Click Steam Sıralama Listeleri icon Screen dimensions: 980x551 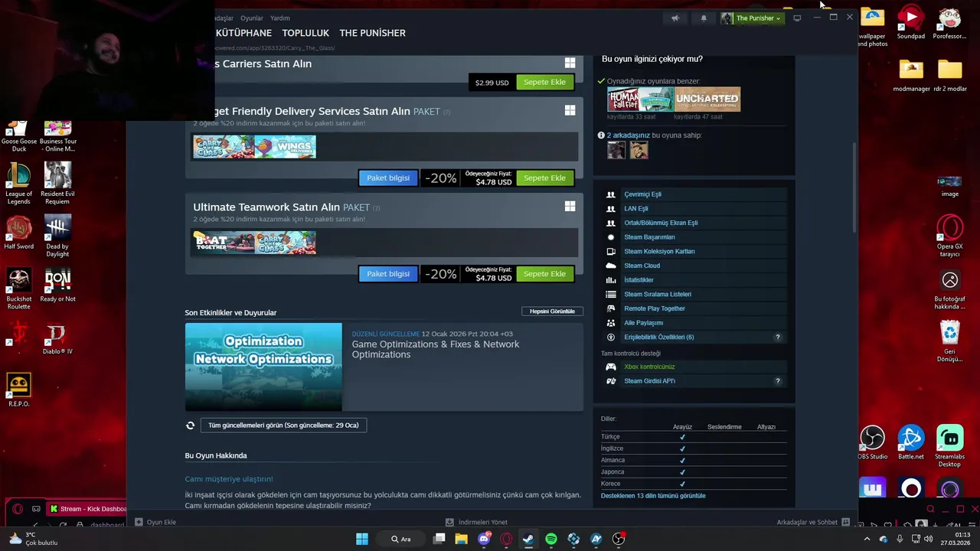point(610,295)
